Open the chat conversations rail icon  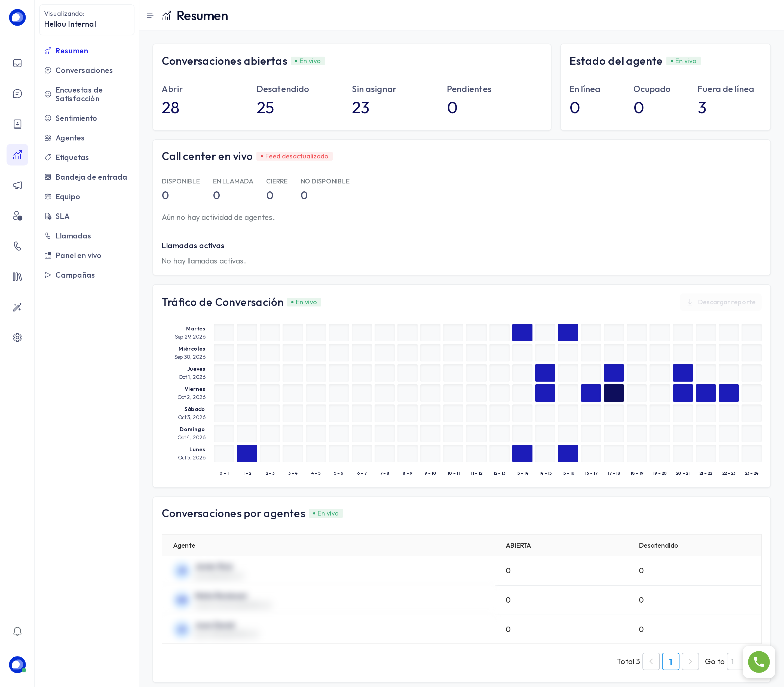[x=17, y=94]
